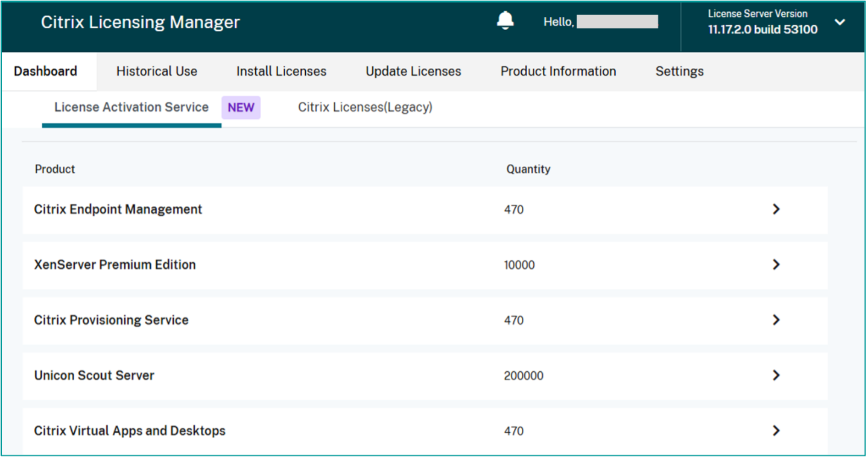Screen dimensions: 868x458
Task: Click the Citrix Endpoint Management product name
Action: click(118, 209)
